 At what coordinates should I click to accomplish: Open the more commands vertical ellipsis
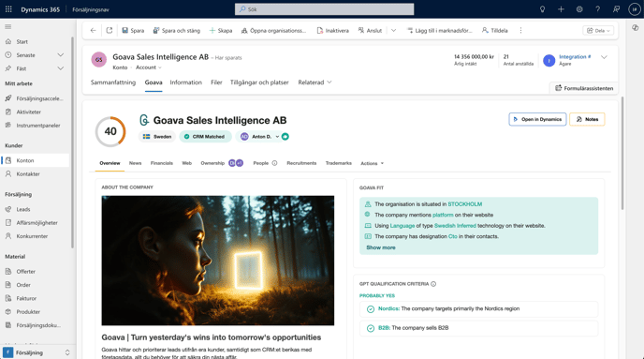coord(520,30)
